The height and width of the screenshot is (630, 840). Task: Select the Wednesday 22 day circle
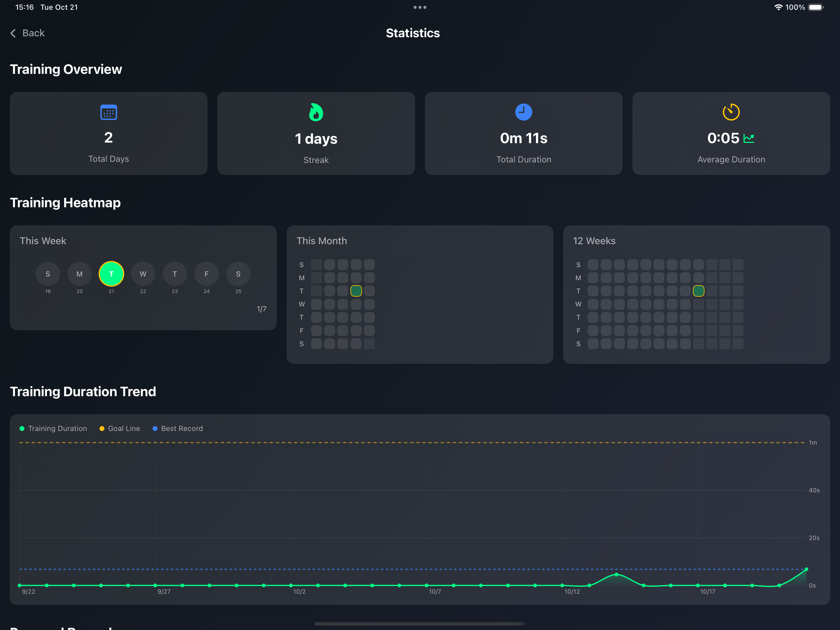(x=143, y=274)
